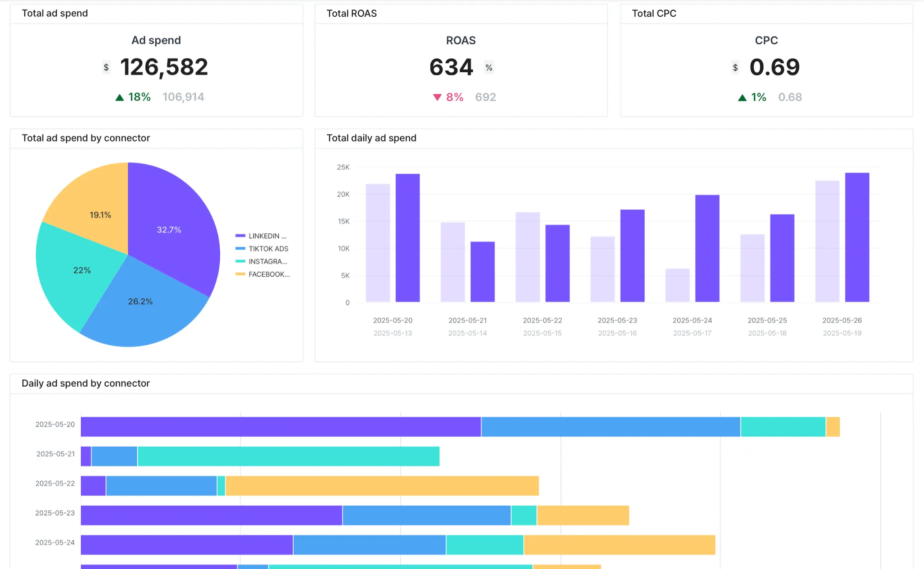Image resolution: width=924 pixels, height=569 pixels.
Task: Click the red down arrow beside 8%
Action: pyautogui.click(x=437, y=97)
